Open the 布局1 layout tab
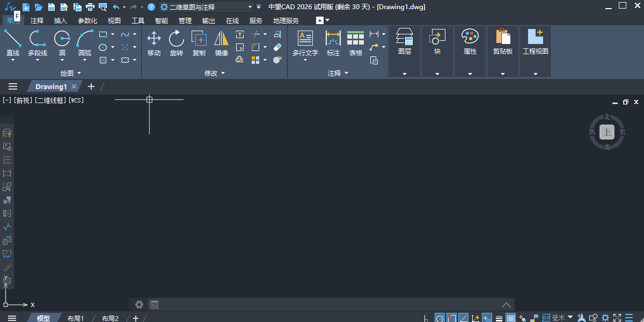Image resolution: width=644 pixels, height=322 pixels. click(76, 318)
